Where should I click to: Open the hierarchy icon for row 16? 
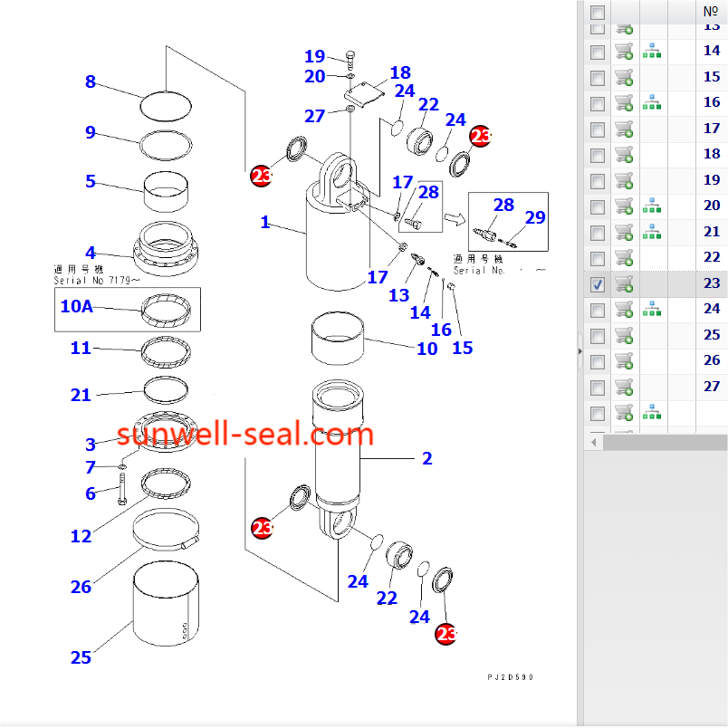[651, 104]
